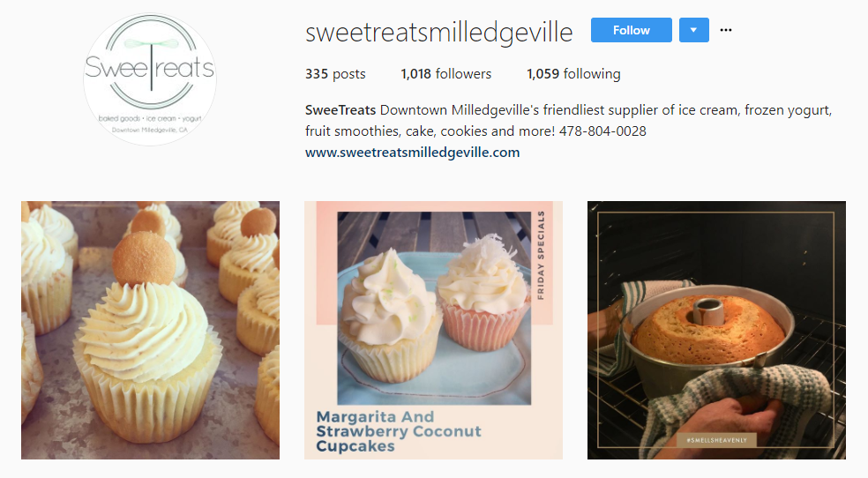Click the sweetreatsmilledgeville username heading
Viewport: 868px width, 478px height.
click(439, 32)
